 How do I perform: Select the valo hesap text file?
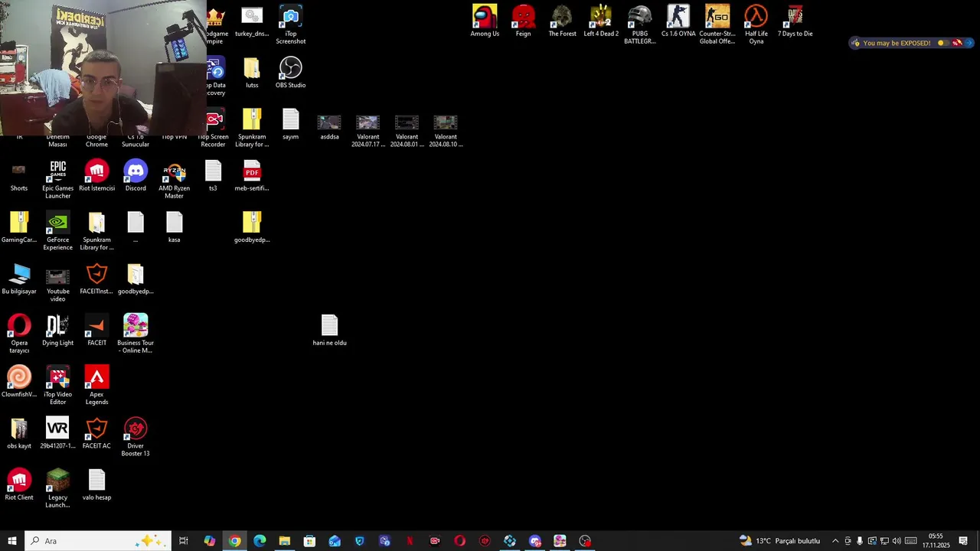point(96,484)
